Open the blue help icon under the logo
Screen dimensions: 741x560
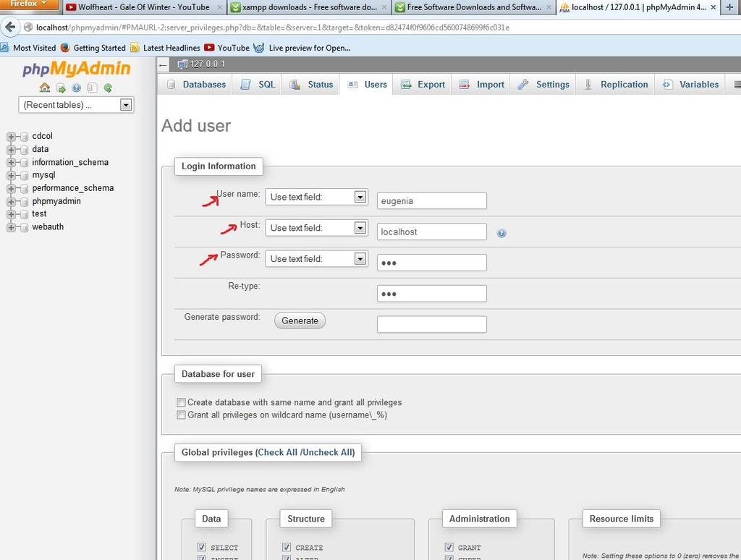(x=76, y=88)
